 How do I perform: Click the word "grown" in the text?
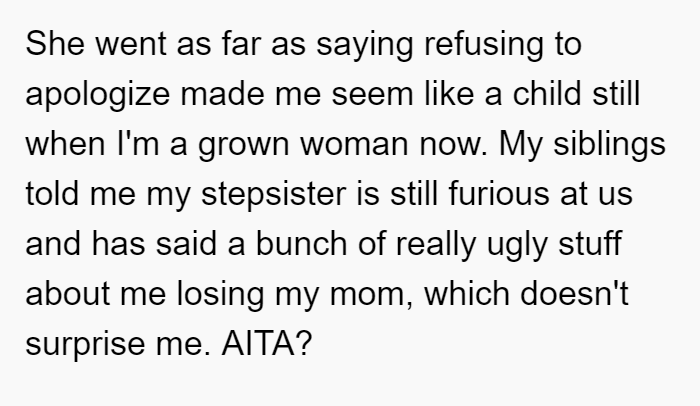pos(244,145)
